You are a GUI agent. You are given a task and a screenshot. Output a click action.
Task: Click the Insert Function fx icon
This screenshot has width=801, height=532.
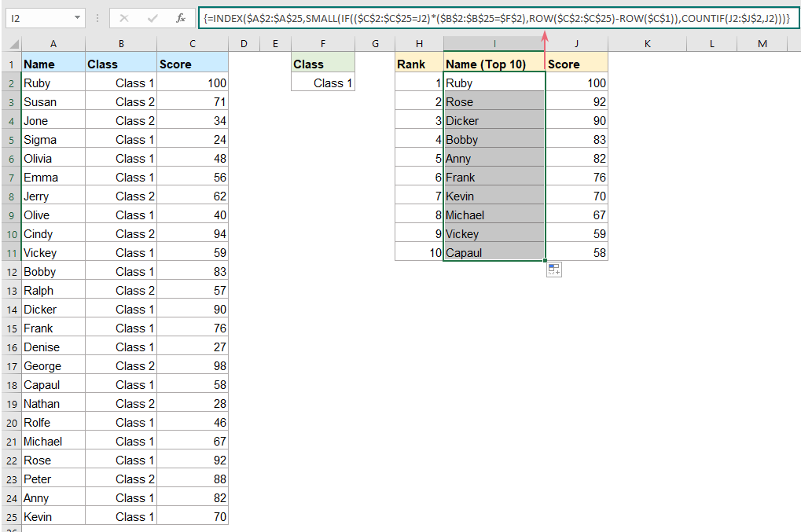(181, 17)
